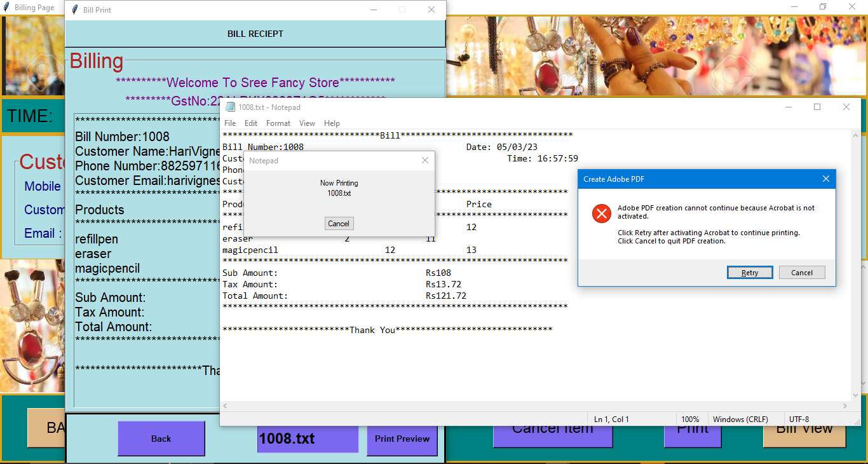The height and width of the screenshot is (464, 868).
Task: Click Retry to continue PDF creation
Action: tap(750, 272)
